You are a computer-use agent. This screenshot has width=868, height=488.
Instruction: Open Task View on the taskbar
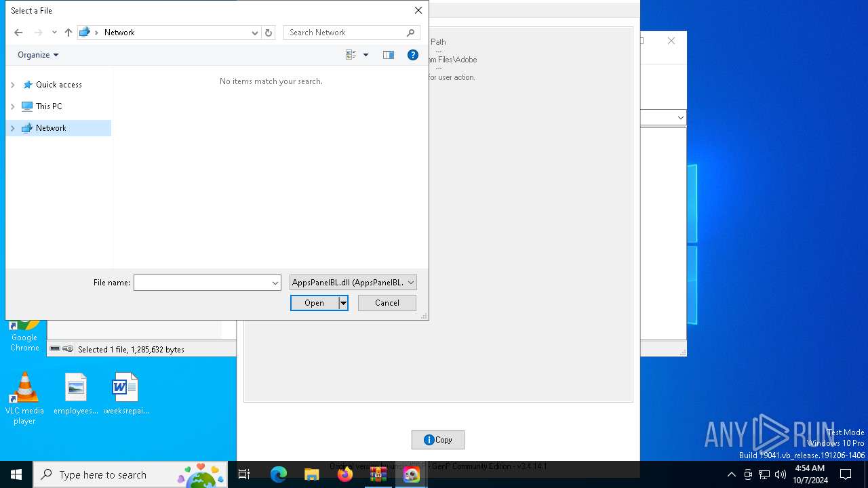pos(244,474)
